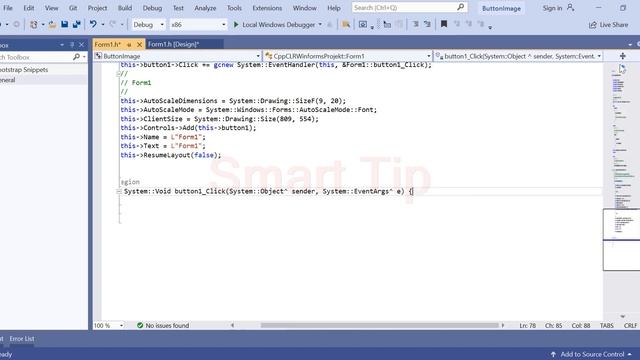This screenshot has height=360, width=640.
Task: Click the Add to Source Control arrow icon
Action: tap(553, 354)
